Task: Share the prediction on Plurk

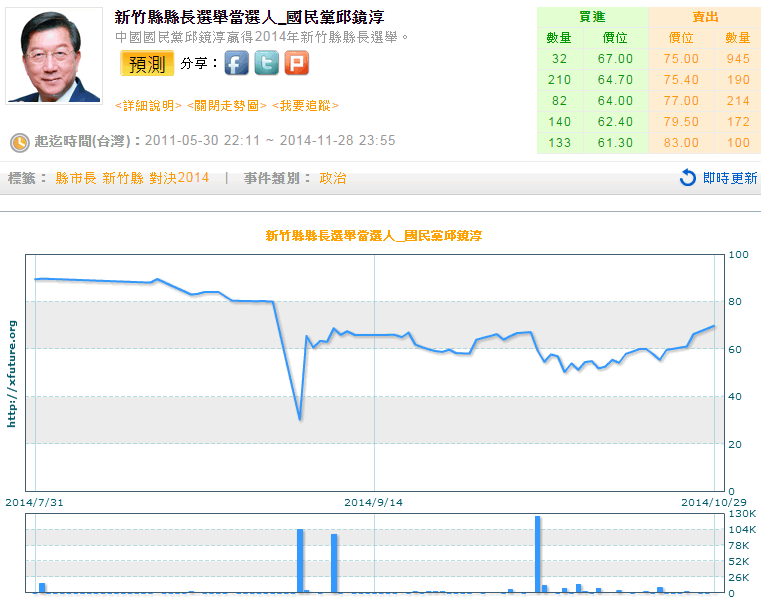Action: click(297, 63)
